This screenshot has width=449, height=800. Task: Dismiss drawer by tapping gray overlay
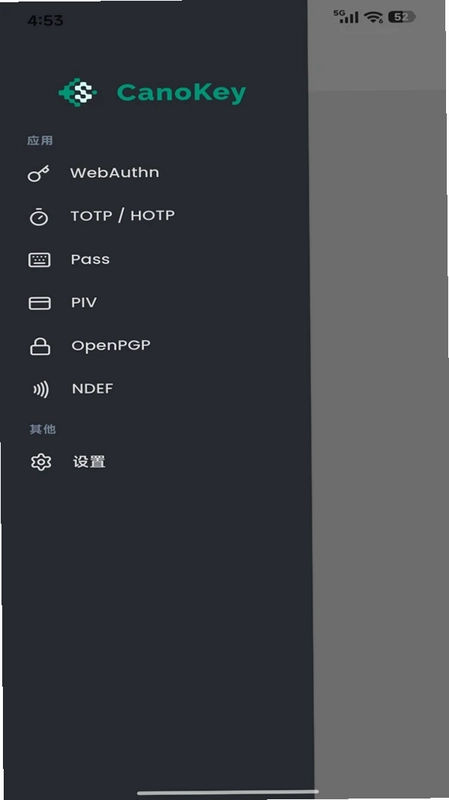pos(380,434)
